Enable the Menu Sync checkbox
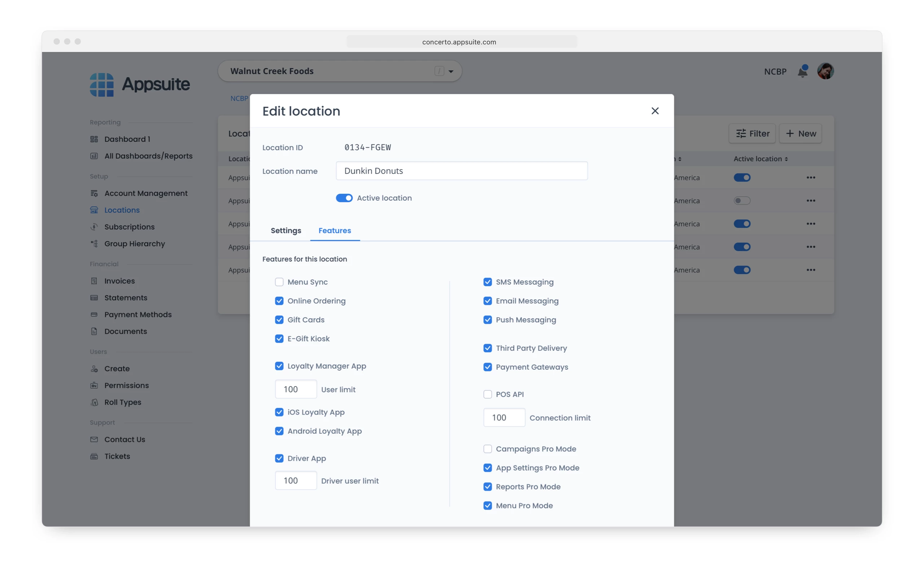 tap(279, 282)
